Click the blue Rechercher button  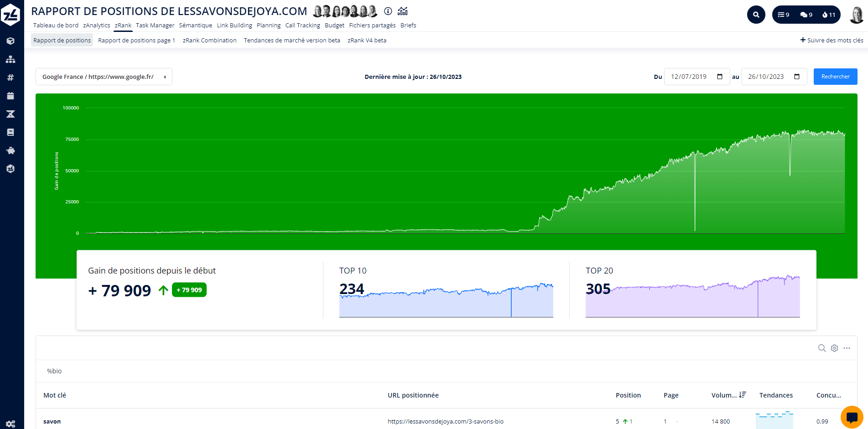[x=836, y=77]
